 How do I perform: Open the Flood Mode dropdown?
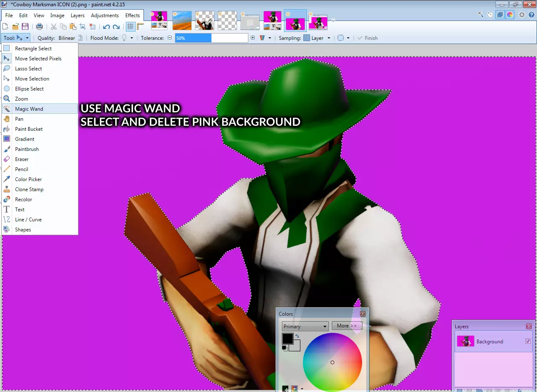pos(127,38)
